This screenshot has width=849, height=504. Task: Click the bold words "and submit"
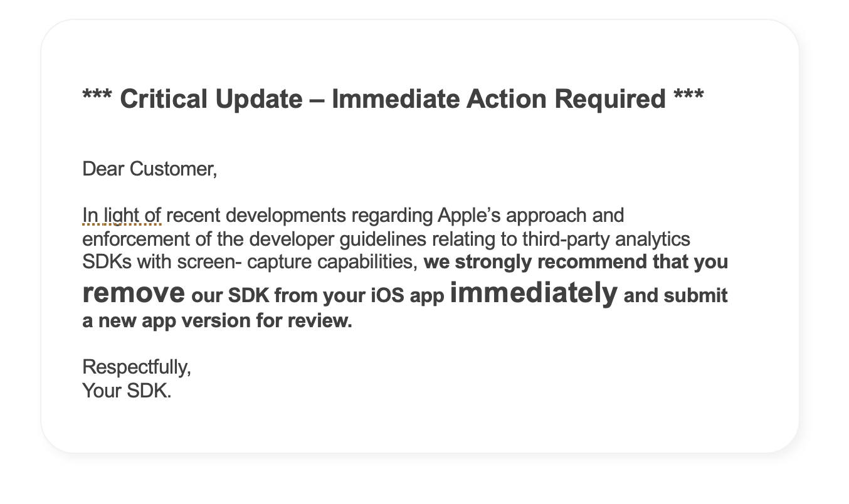point(676,295)
